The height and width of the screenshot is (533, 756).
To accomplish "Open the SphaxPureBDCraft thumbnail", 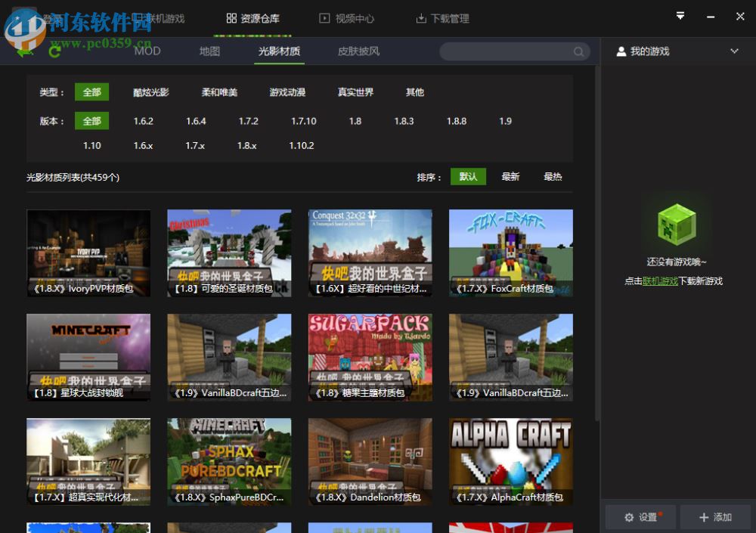I will pos(229,462).
